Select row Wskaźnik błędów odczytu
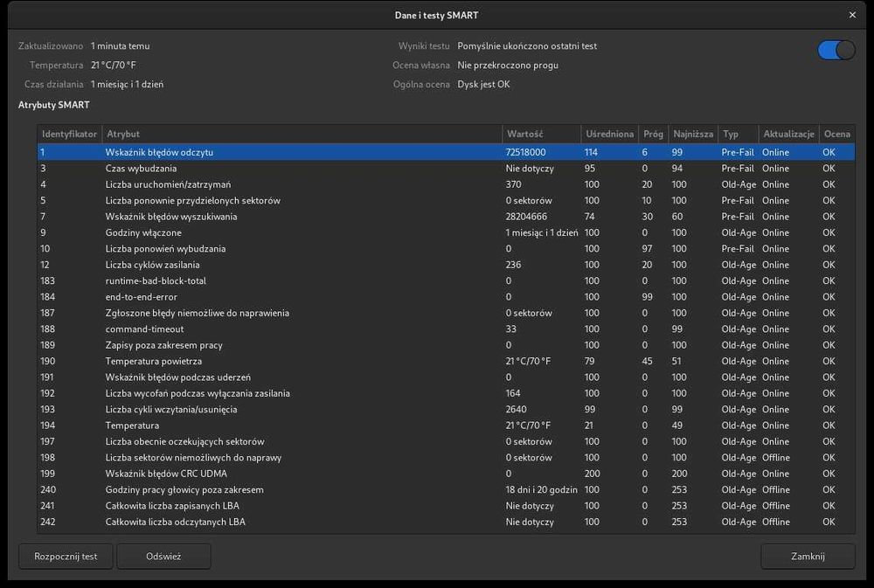Viewport: 874px width, 588px height. (446, 152)
